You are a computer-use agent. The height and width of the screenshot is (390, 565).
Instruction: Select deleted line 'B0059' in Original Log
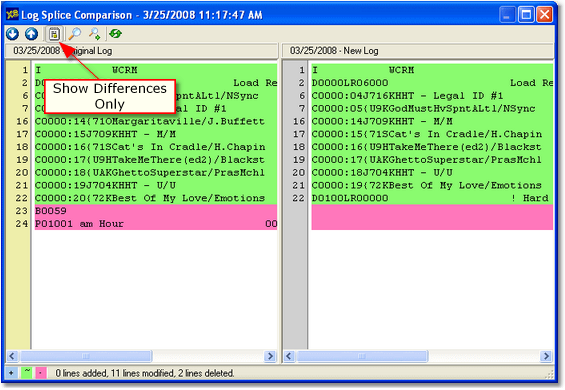[156, 211]
